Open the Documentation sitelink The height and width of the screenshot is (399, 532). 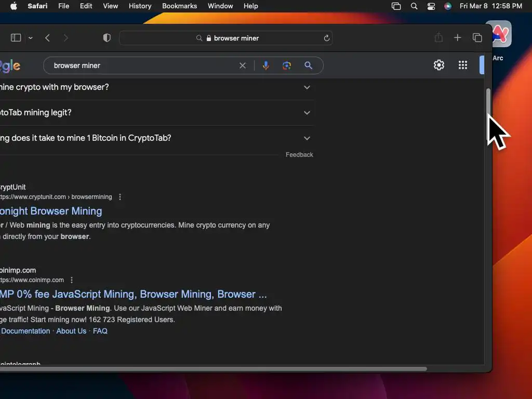tap(25, 331)
